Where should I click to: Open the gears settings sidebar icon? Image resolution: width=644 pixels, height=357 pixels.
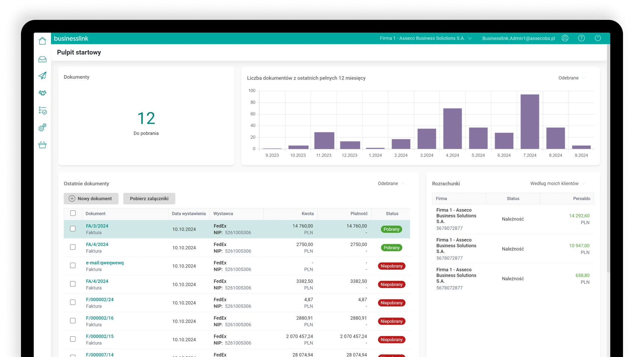42,127
